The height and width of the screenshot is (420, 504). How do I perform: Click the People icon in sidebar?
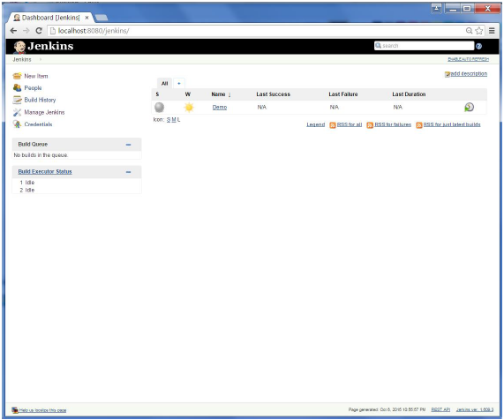(17, 87)
